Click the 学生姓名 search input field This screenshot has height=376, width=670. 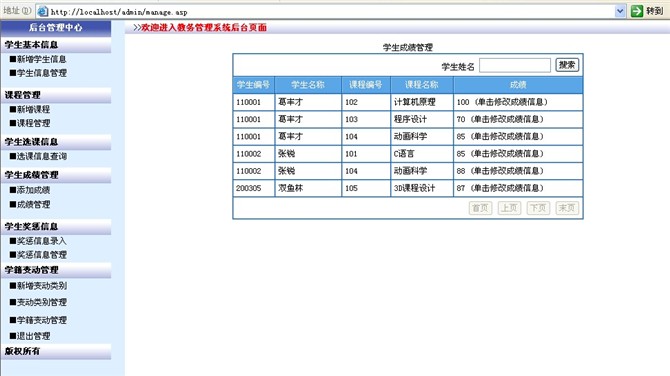(x=515, y=65)
